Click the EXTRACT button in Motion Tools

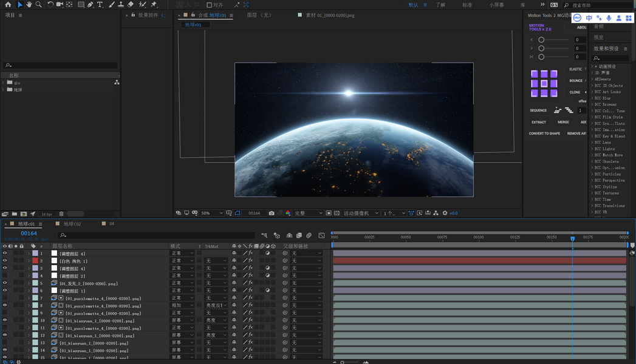pos(539,122)
